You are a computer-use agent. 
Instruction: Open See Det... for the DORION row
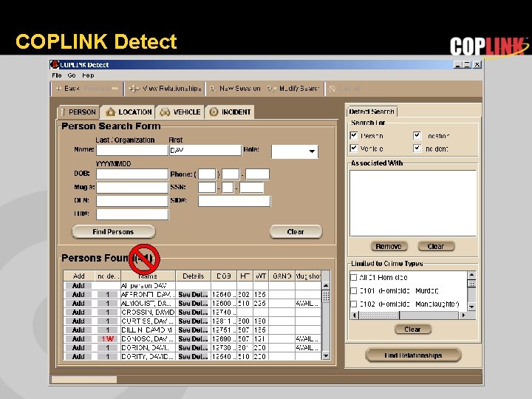[193, 347]
